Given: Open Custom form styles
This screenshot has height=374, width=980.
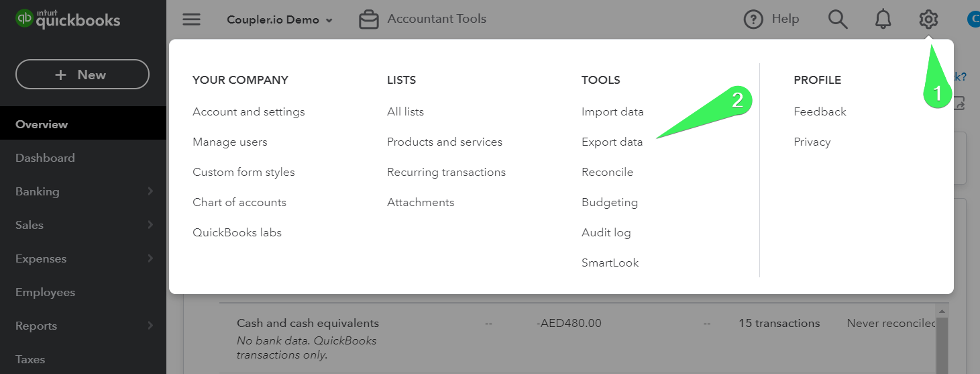Looking at the screenshot, I should coord(243,172).
